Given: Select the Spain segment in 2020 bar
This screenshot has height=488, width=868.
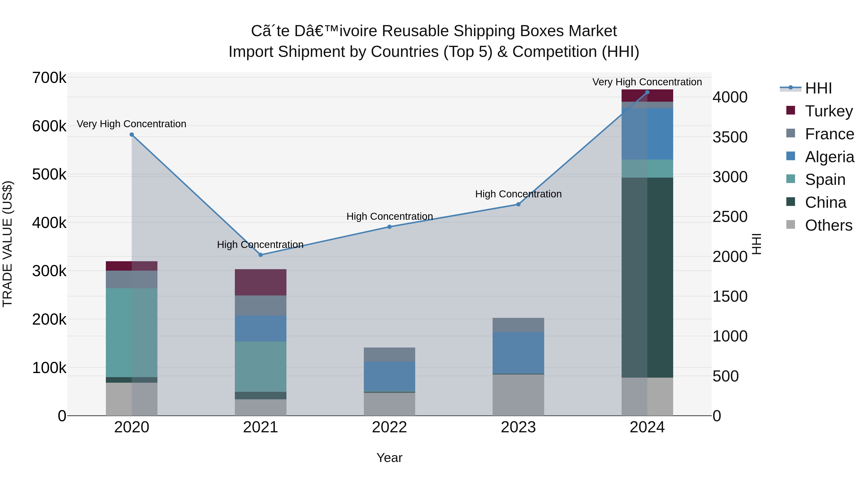Looking at the screenshot, I should pos(132,333).
